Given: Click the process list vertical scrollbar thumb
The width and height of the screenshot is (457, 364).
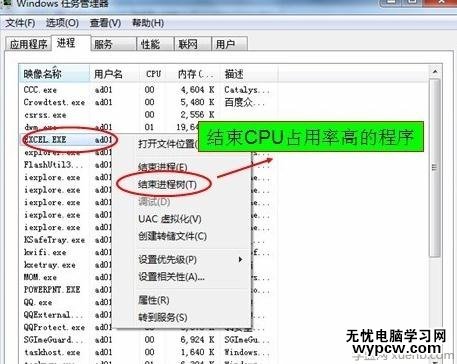Looking at the screenshot, I should pyautogui.click(x=434, y=168).
